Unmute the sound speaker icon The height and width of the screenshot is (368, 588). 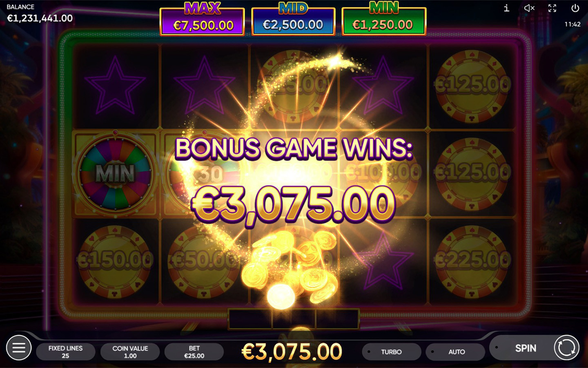529,8
